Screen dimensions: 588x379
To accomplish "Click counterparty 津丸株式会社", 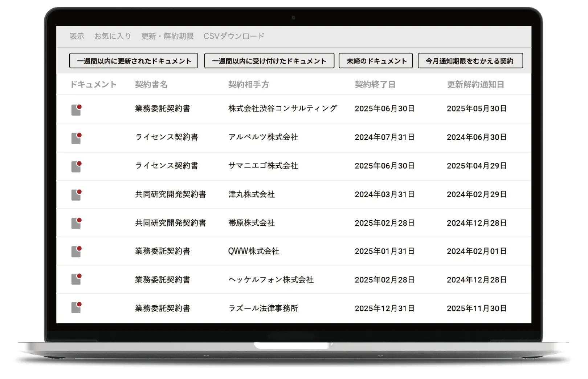I will 252,194.
